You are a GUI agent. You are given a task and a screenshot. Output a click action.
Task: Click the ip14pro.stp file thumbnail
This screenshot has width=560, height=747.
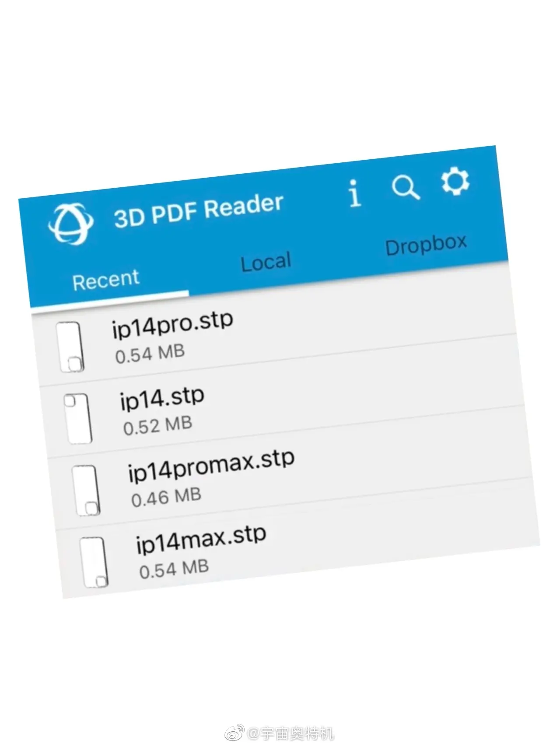70,347
